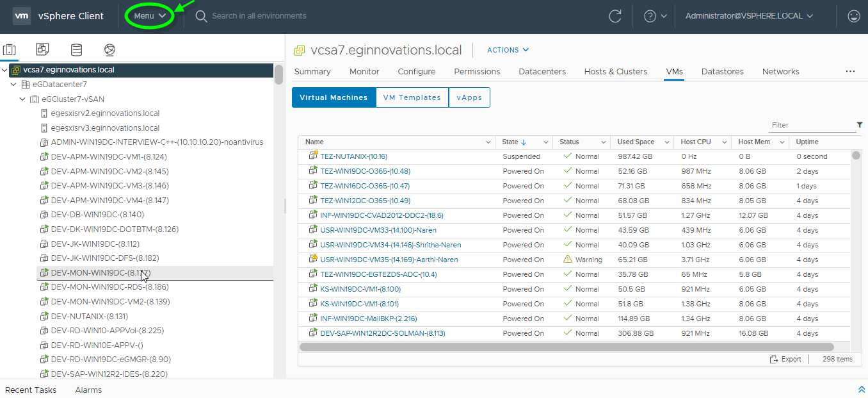Collapse the eGCluster7-vSAN tree node

(23, 99)
